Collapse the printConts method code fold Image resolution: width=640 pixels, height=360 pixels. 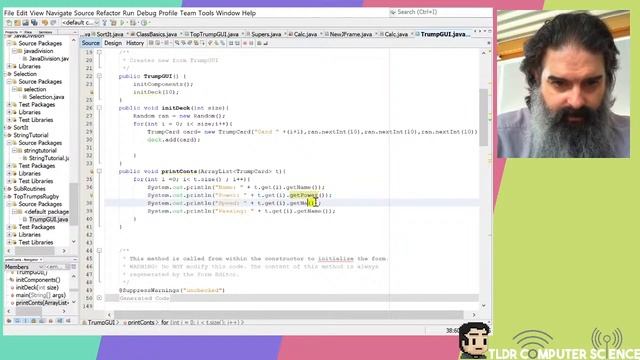tap(99, 171)
